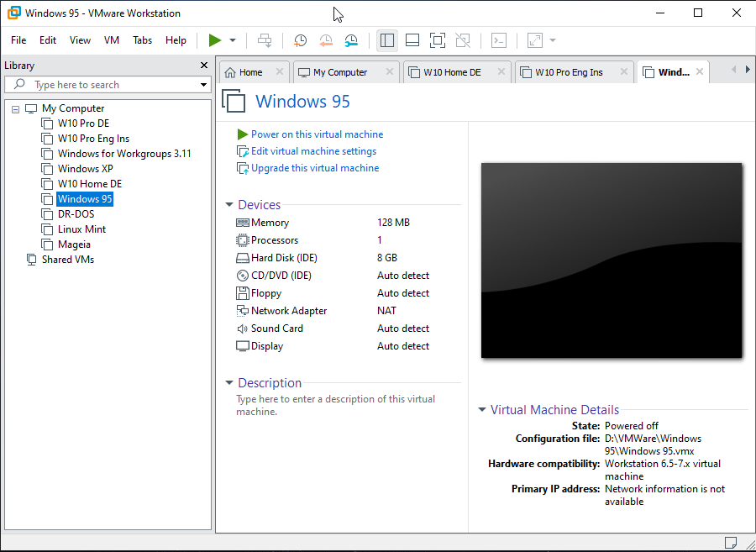Click Send Ctrl+Alt+Del toolbar icon
Image resolution: width=756 pixels, height=552 pixels.
point(265,40)
